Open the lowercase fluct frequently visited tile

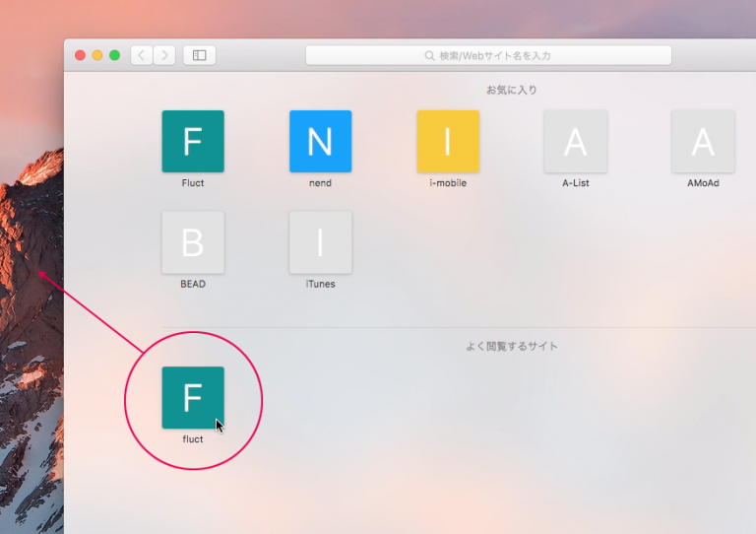click(193, 397)
